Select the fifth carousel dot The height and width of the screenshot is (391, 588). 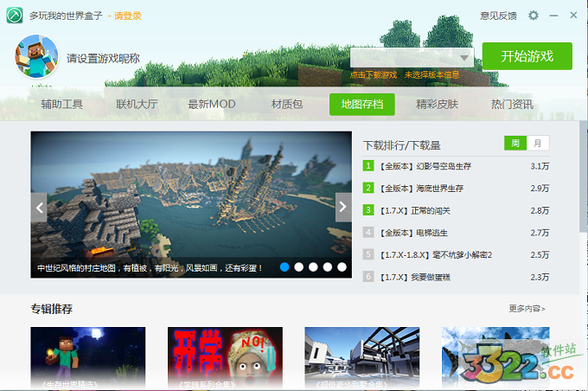click(342, 266)
